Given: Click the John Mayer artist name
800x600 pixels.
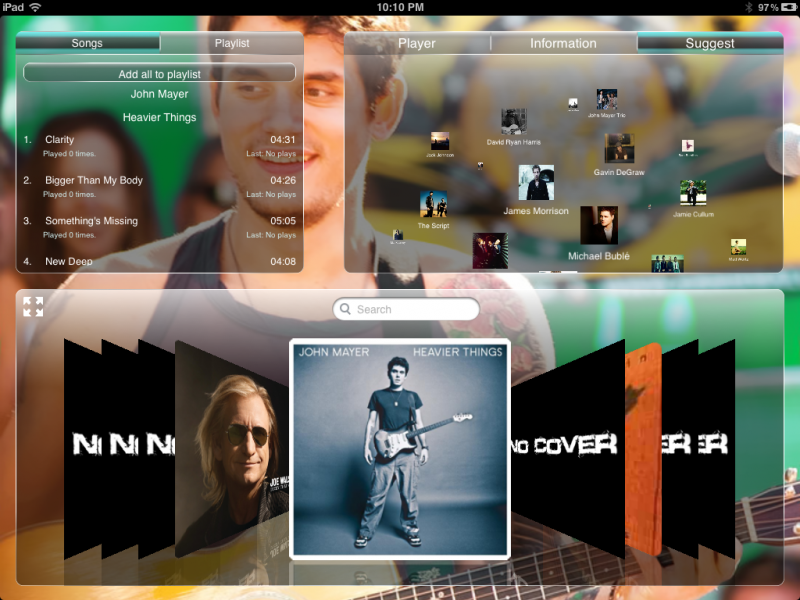Looking at the screenshot, I should coord(159,94).
